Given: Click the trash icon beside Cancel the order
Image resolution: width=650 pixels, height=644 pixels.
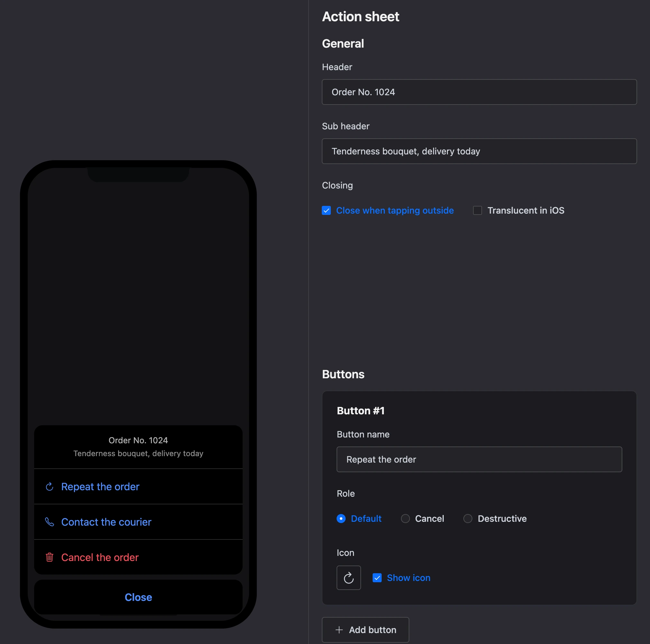Looking at the screenshot, I should click(50, 557).
